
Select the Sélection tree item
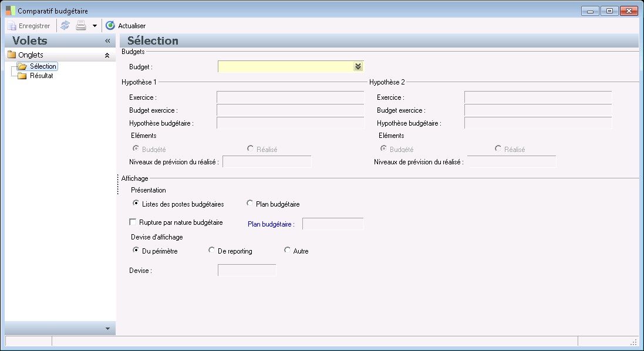pyautogui.click(x=43, y=66)
